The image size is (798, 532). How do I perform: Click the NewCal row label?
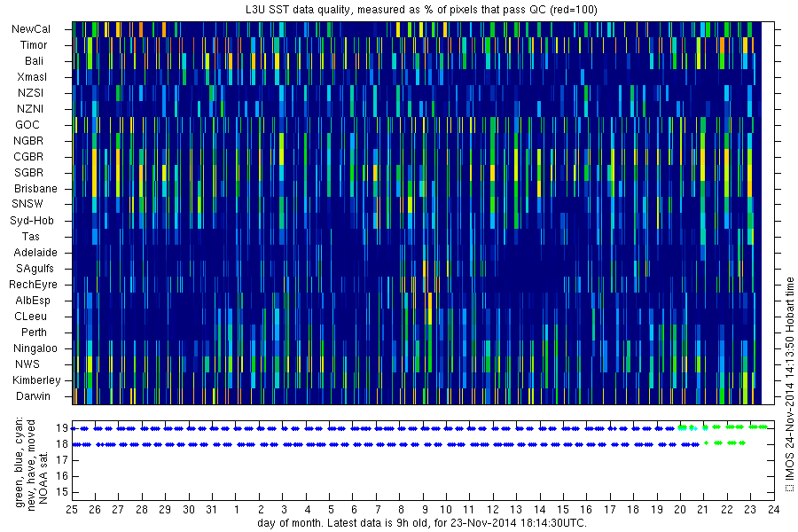coord(31,29)
